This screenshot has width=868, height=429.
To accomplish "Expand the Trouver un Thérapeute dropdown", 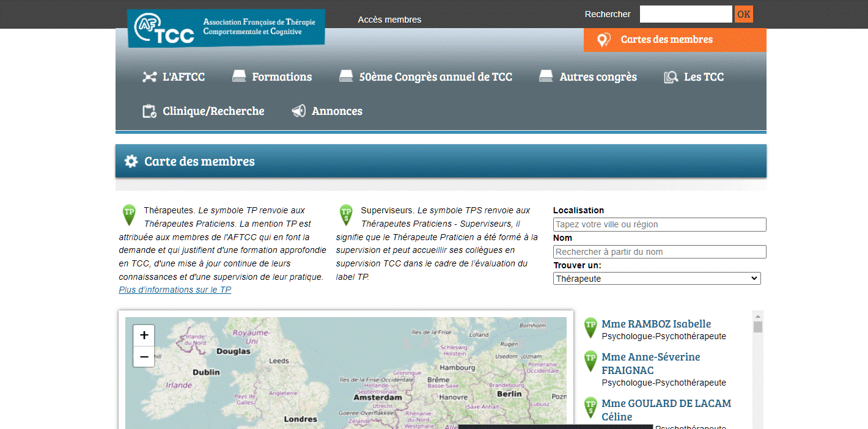I will pos(657,279).
